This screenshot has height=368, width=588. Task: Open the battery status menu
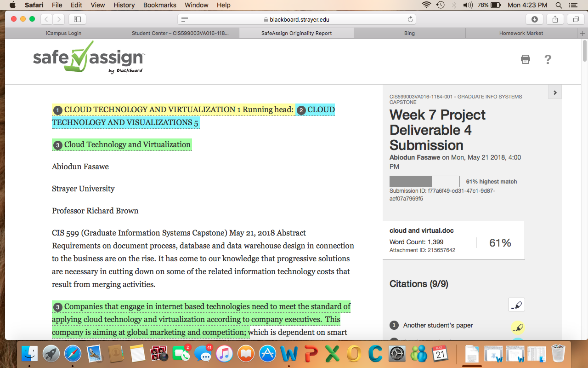pos(489,5)
